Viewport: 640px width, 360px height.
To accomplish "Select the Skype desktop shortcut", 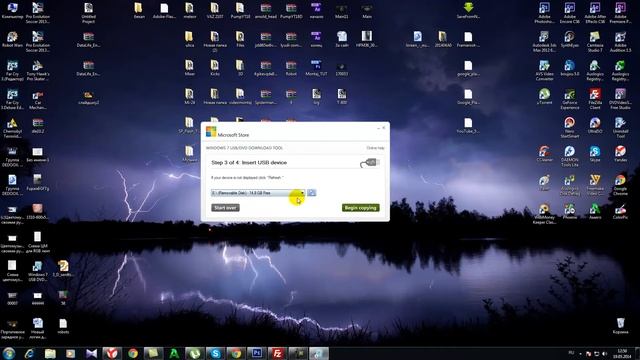I will (595, 154).
